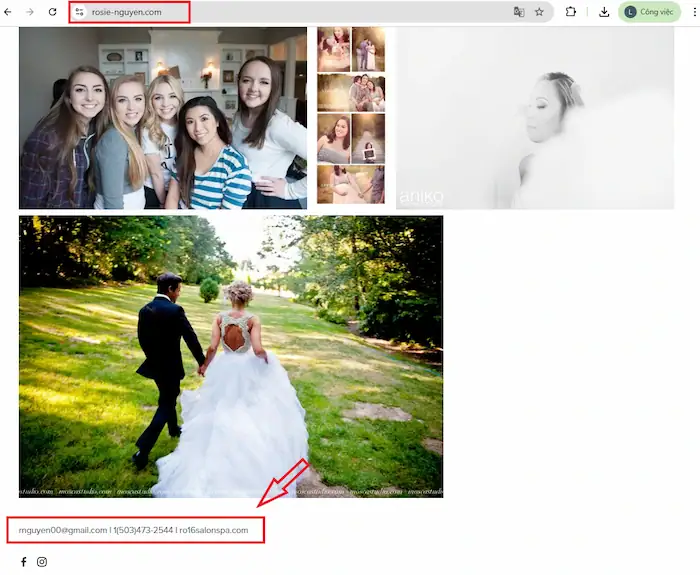Open the browser extensions puzzle icon
This screenshot has width=700, height=575.
[x=571, y=12]
